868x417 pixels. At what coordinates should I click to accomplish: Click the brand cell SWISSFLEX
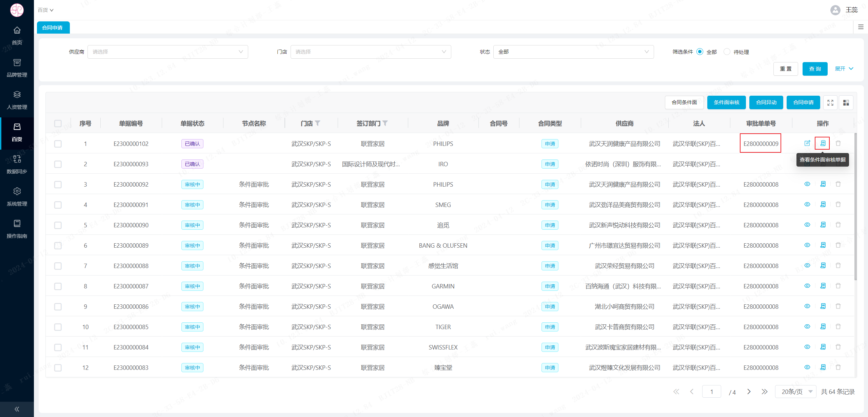[x=443, y=347]
